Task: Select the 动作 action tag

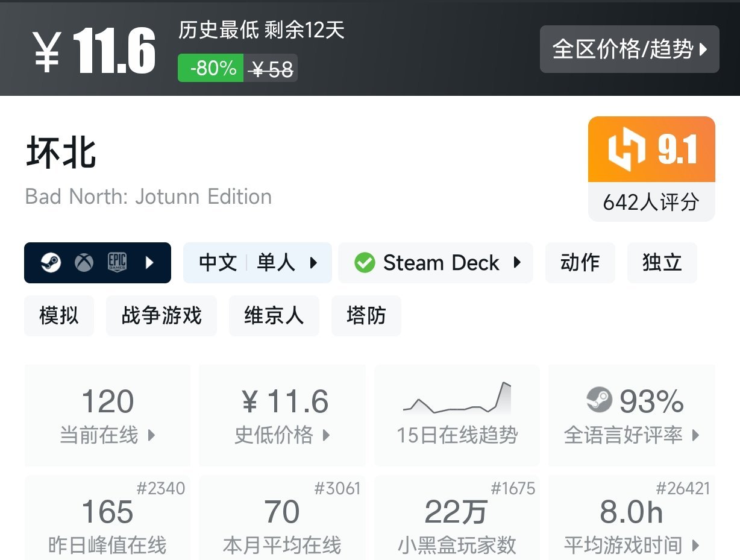Action: 580,262
